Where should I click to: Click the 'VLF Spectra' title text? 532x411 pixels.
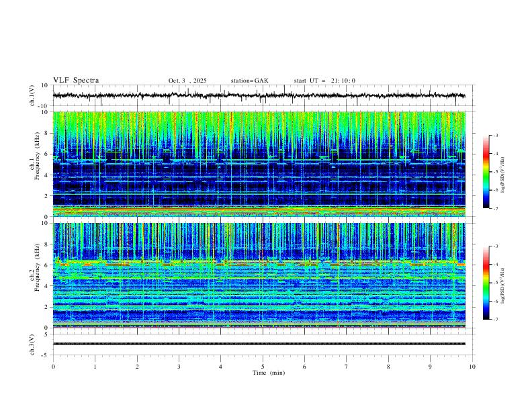point(76,81)
